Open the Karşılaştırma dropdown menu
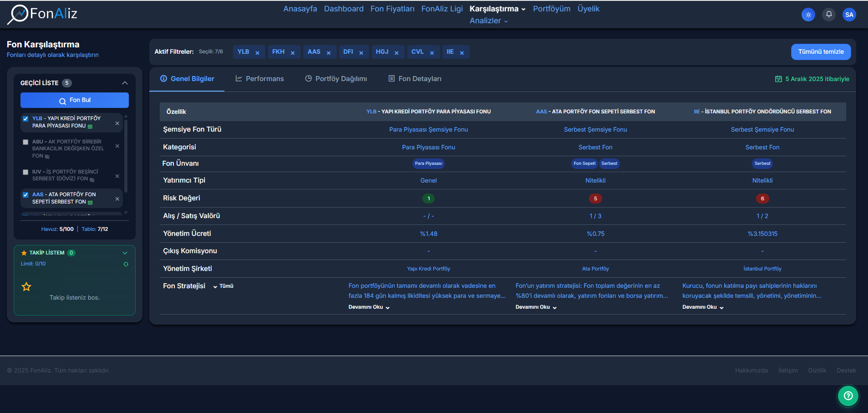868x413 pixels. click(497, 9)
